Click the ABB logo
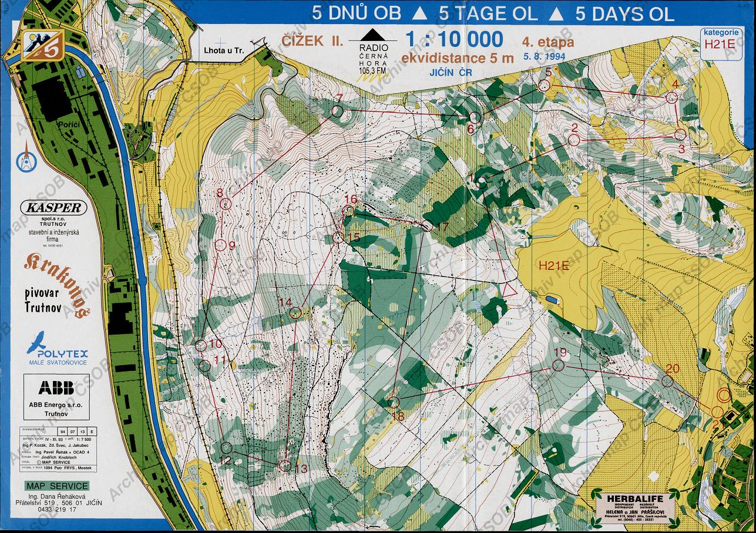 [x=56, y=387]
